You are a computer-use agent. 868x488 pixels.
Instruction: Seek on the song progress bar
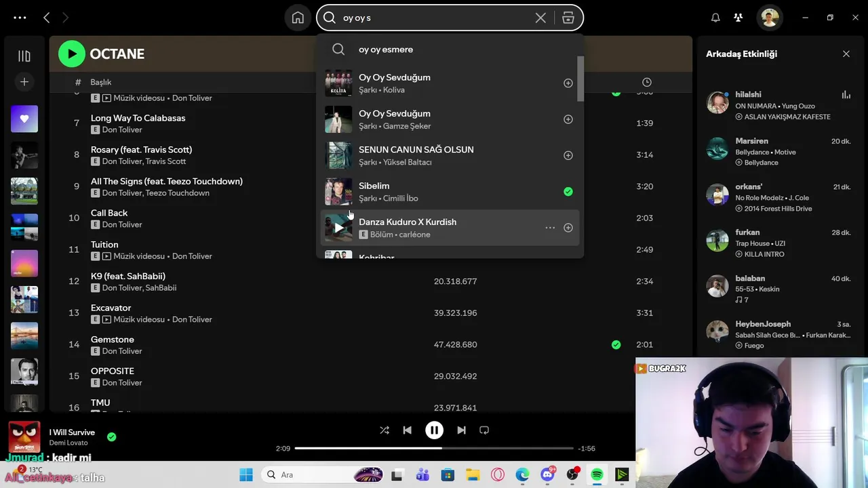point(434,448)
